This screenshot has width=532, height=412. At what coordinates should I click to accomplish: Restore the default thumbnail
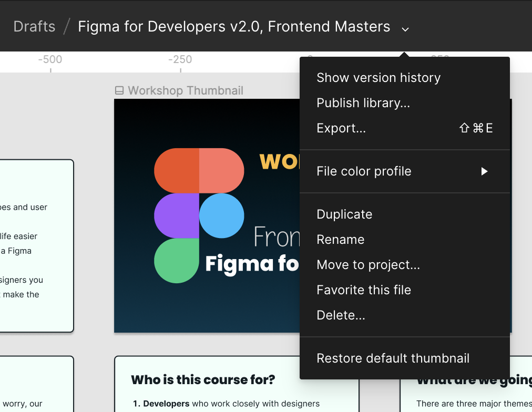[393, 358]
